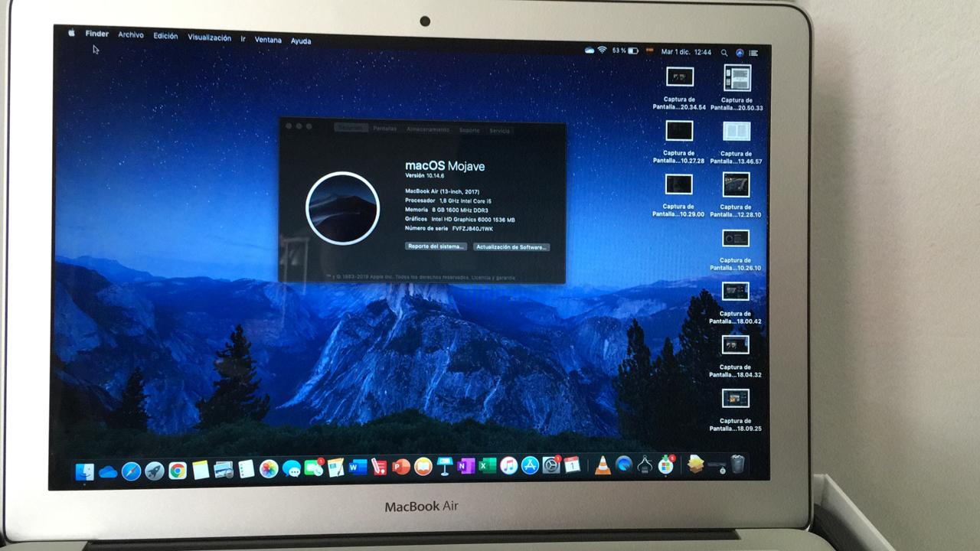Select screenshot file ending 18.00.42
The image size is (980, 551).
pyautogui.click(x=735, y=291)
